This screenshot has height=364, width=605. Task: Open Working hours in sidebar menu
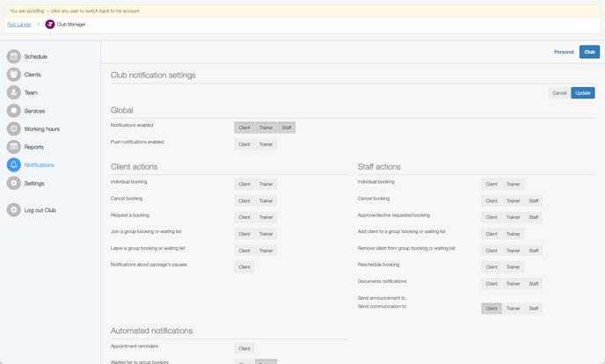pyautogui.click(x=42, y=128)
